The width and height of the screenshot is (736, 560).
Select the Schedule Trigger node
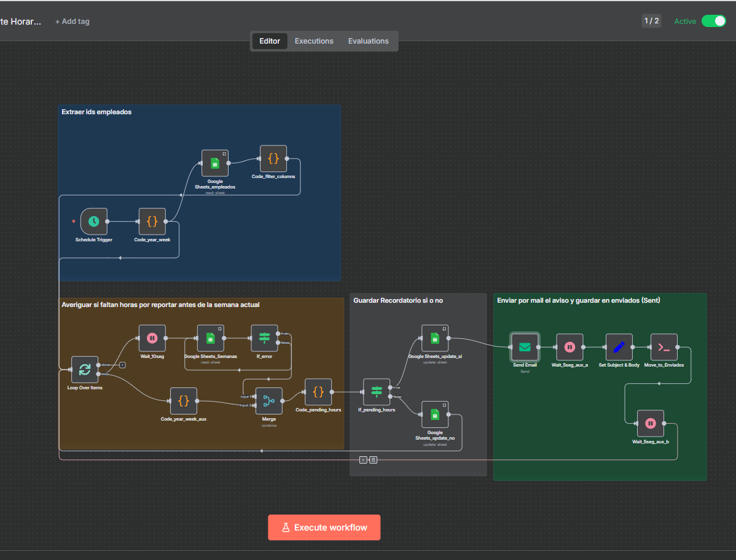[x=93, y=221]
